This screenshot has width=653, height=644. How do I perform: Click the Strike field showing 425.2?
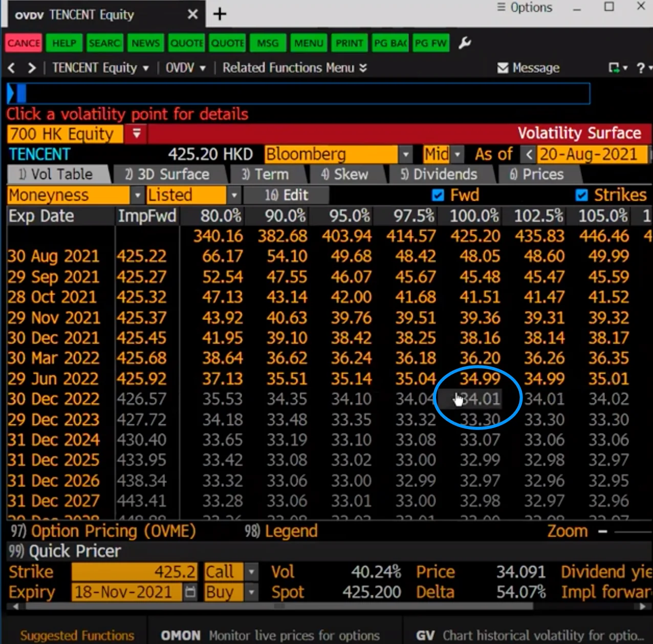click(134, 572)
